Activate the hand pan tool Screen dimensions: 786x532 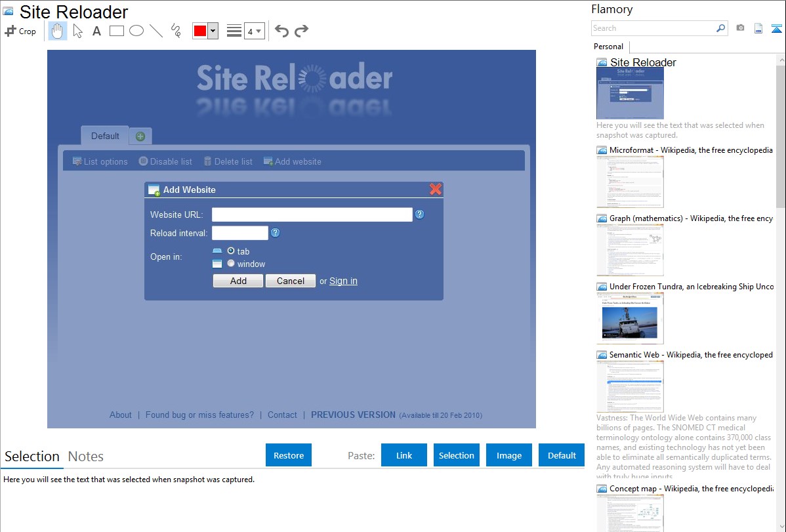coord(58,31)
